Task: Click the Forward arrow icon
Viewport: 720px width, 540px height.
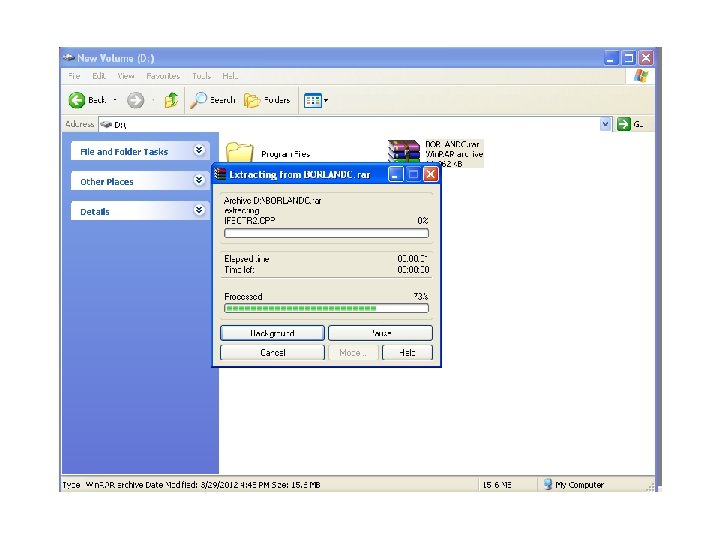Action: point(135,100)
